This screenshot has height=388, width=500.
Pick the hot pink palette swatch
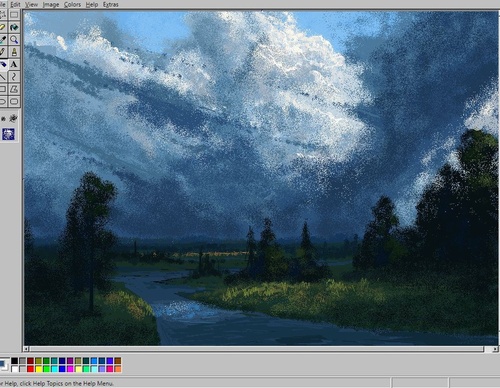coord(110,369)
